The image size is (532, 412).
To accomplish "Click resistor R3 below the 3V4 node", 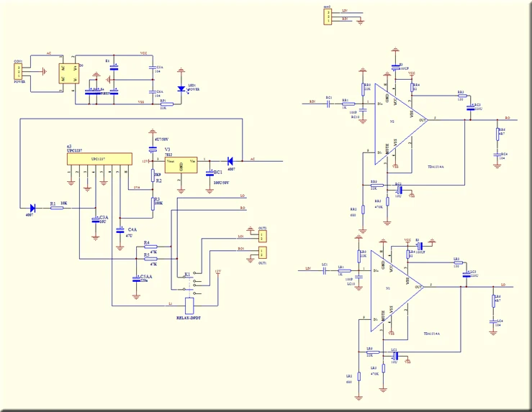I will [153, 204].
